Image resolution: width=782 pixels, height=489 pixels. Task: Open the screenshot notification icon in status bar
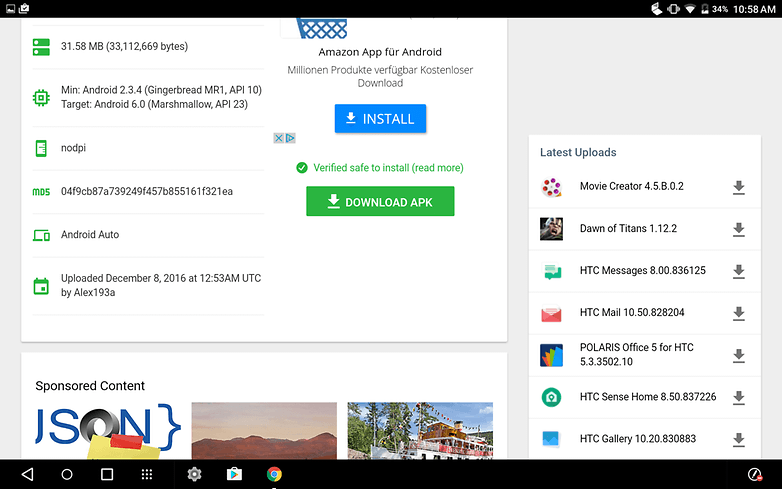[10, 8]
